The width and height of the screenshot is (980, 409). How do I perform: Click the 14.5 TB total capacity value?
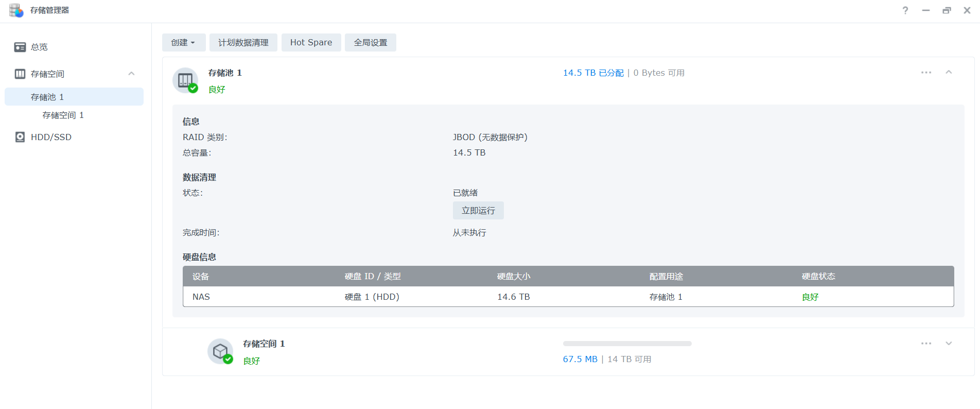tap(469, 152)
